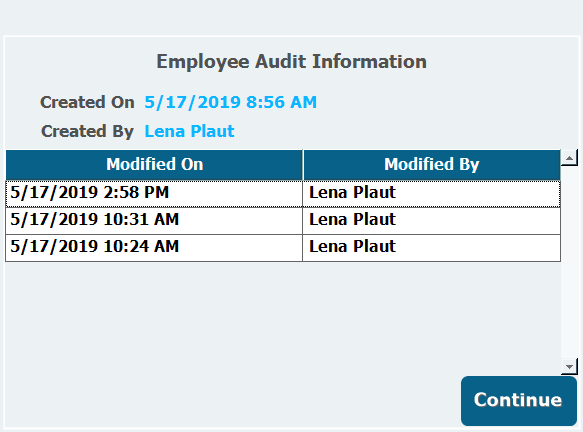This screenshot has height=432, width=583.
Task: Click Lena Plaut in the third row
Action: (352, 246)
